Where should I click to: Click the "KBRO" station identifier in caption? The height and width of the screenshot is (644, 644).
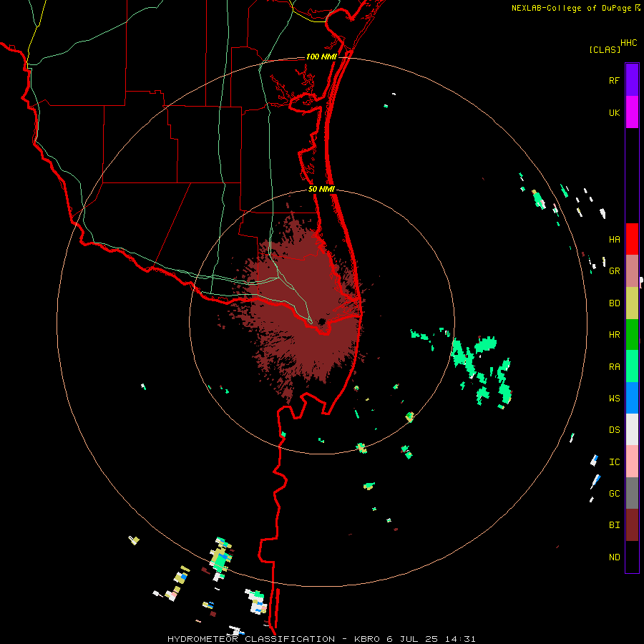point(367,639)
